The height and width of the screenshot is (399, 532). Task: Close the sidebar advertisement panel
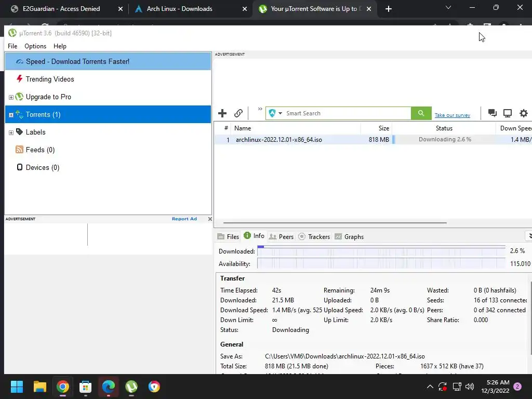[210, 219]
